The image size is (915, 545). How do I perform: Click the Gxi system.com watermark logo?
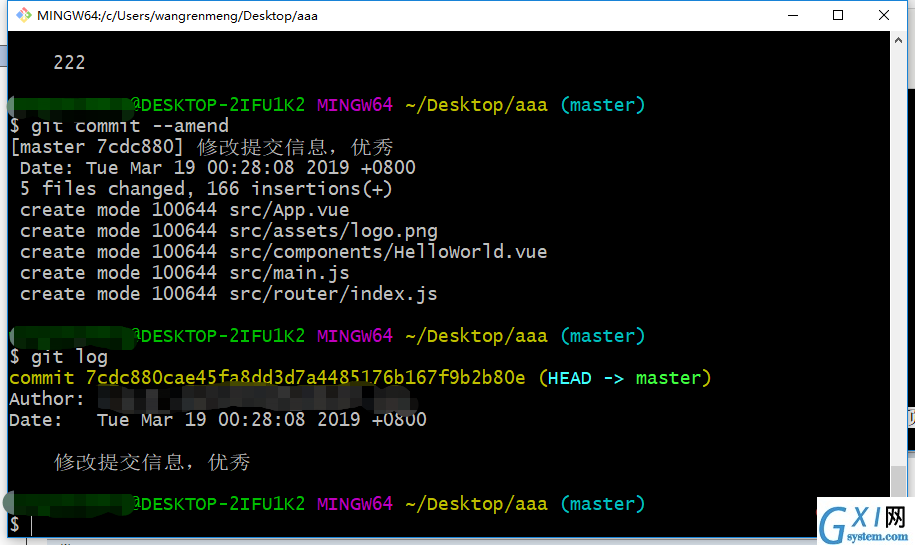point(864,521)
